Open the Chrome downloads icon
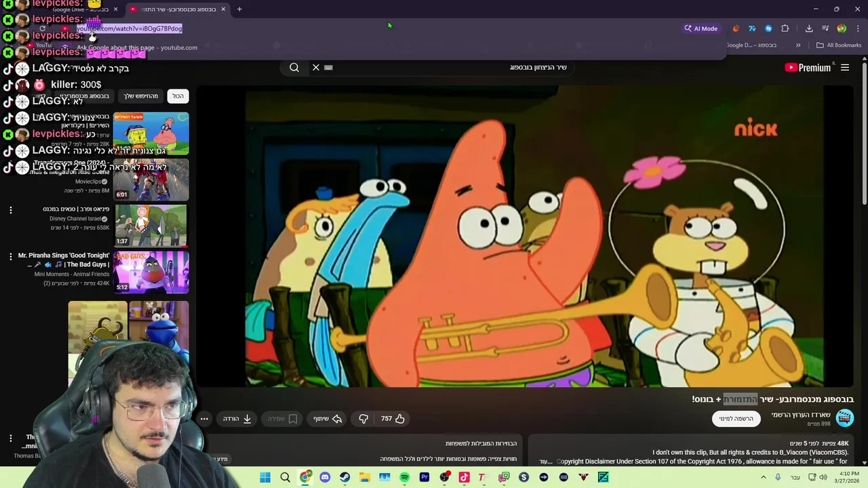The width and height of the screenshot is (868, 488). [x=809, y=28]
